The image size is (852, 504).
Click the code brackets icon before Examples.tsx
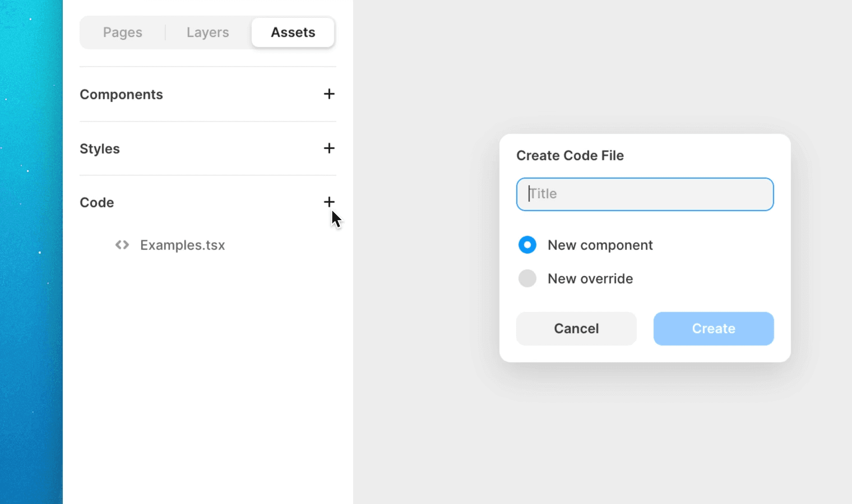[x=122, y=245]
